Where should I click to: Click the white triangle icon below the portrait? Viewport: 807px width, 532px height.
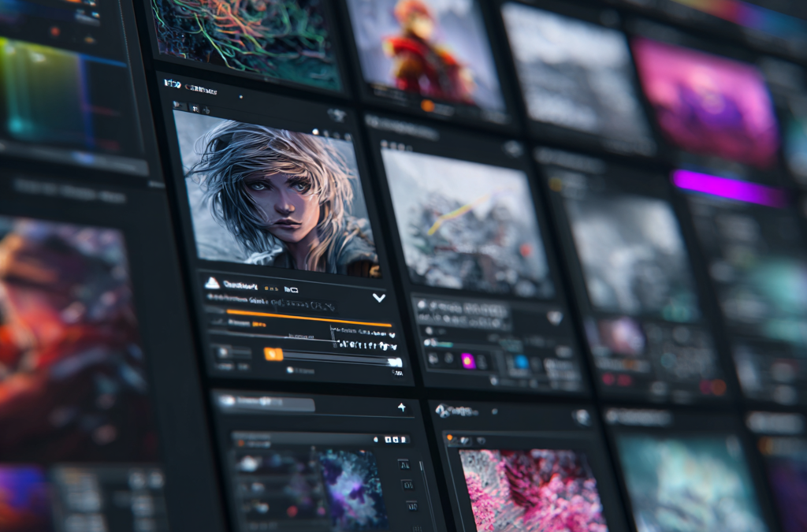[212, 283]
